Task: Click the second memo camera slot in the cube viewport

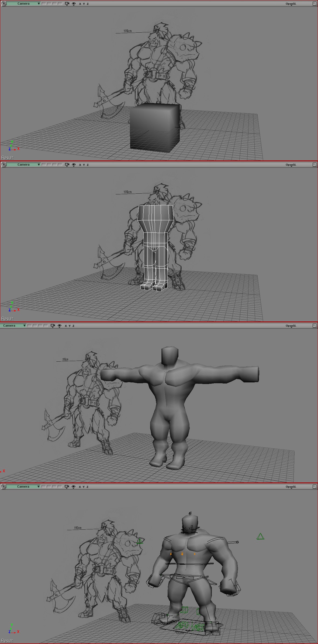Action: [x=49, y=4]
